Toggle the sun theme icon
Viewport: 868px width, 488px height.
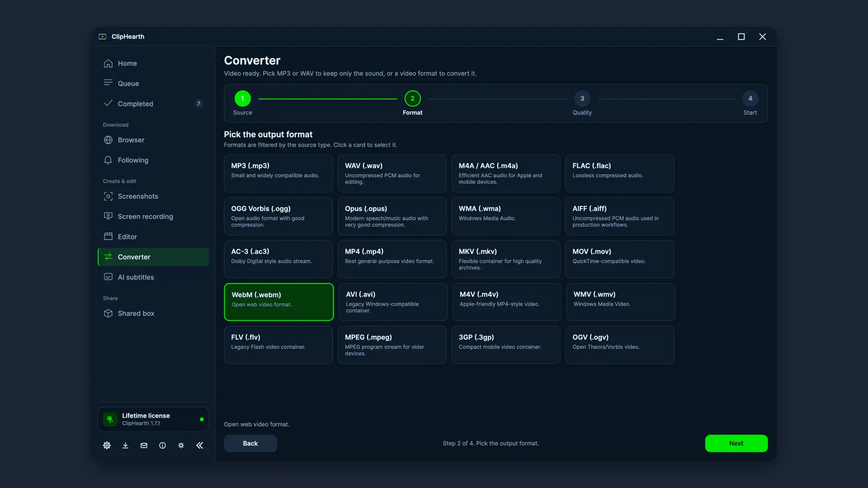181,445
